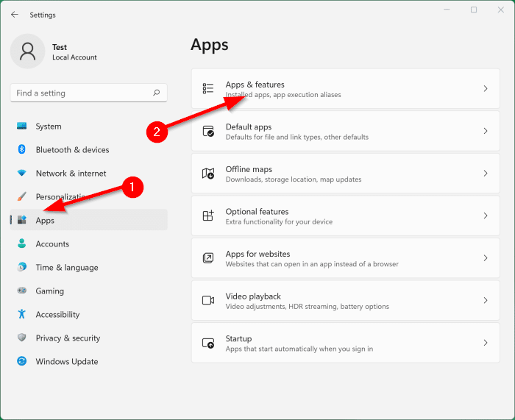Expand Offline maps chevron
The image size is (515, 420).
point(486,173)
